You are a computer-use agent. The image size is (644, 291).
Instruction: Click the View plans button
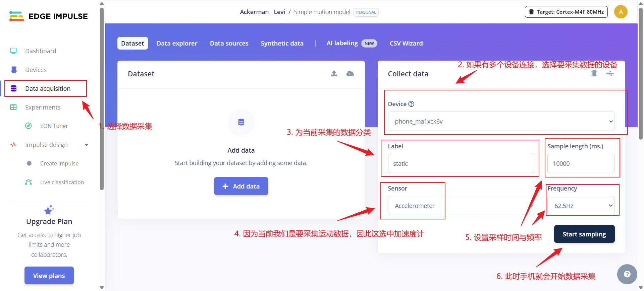pyautogui.click(x=49, y=276)
